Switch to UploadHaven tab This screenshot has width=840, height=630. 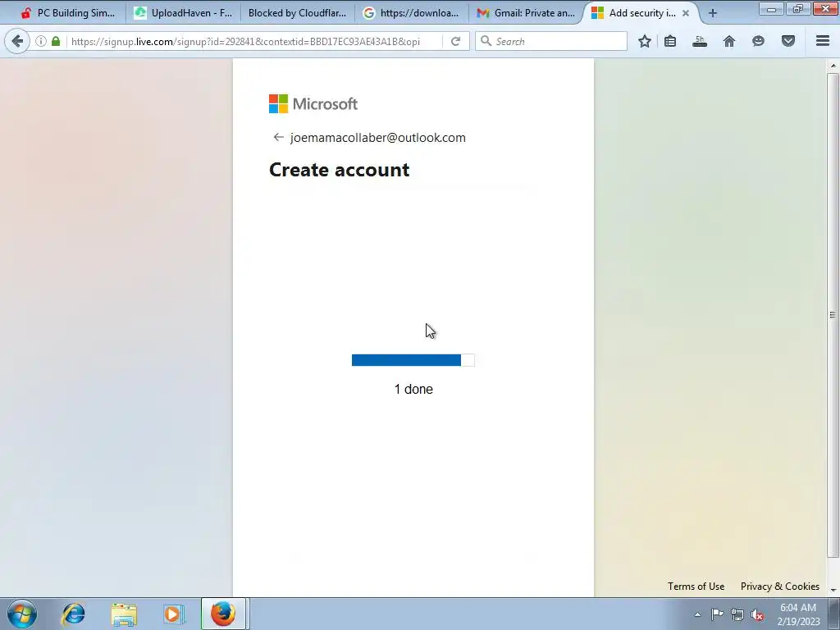click(x=183, y=13)
